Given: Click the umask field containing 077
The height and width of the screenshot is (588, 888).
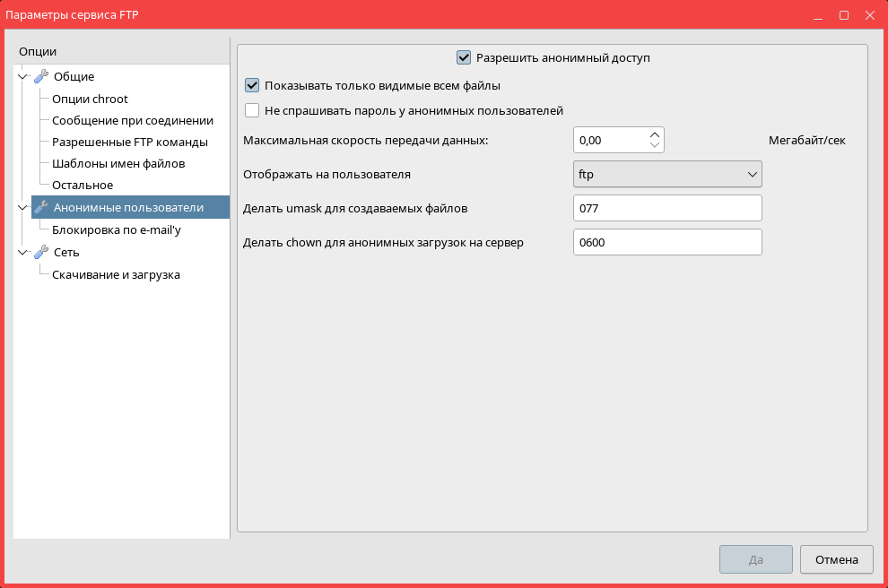Looking at the screenshot, I should (x=666, y=208).
